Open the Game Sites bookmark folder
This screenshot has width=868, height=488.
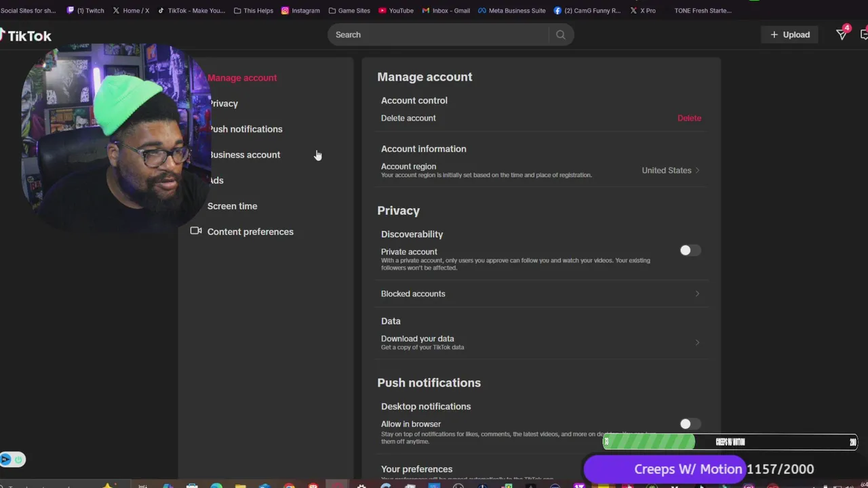click(x=349, y=11)
